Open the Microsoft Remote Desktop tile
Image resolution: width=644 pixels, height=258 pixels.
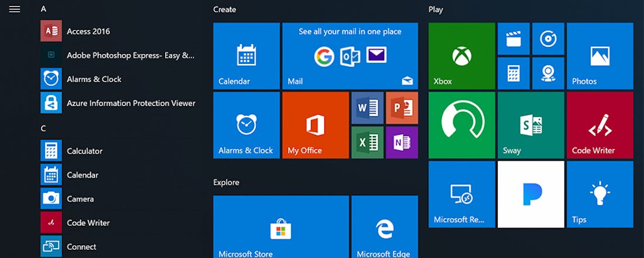(462, 194)
